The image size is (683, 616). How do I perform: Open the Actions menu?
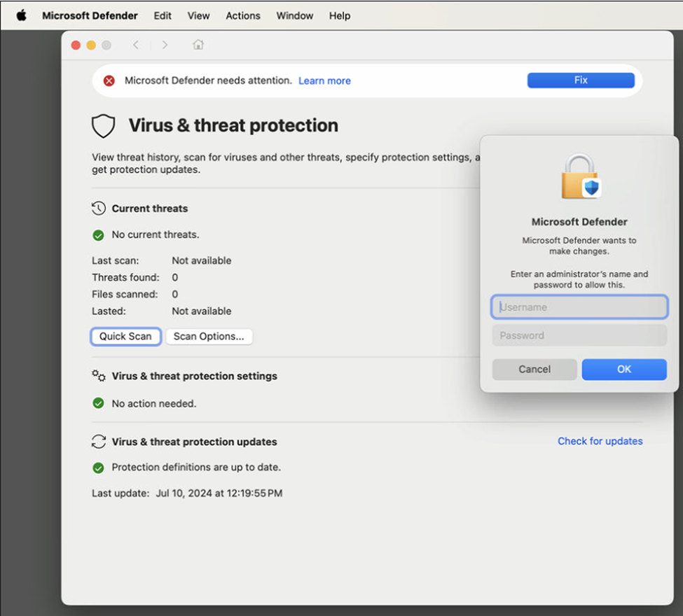[x=242, y=15]
